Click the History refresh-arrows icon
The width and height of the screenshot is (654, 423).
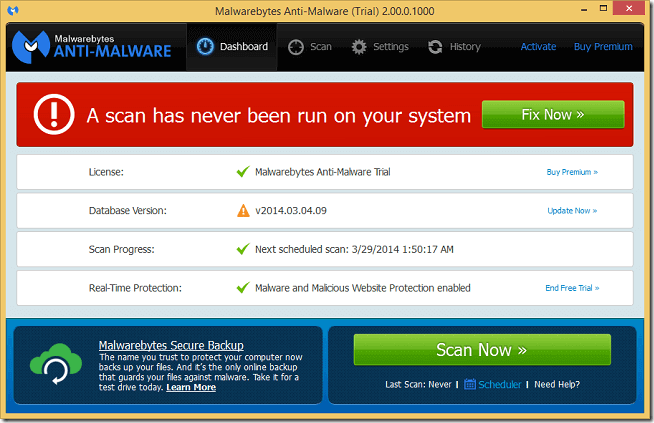435,47
